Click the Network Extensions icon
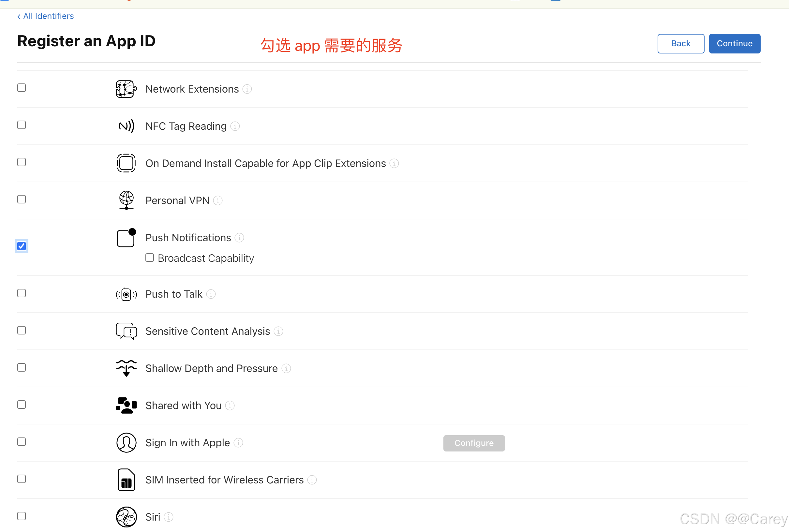This screenshot has width=789, height=532. (x=126, y=89)
